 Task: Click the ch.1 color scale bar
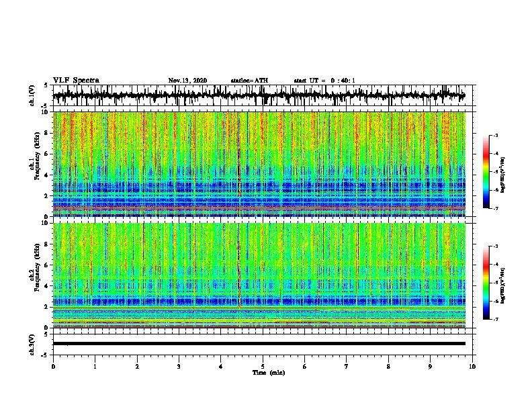coord(486,172)
